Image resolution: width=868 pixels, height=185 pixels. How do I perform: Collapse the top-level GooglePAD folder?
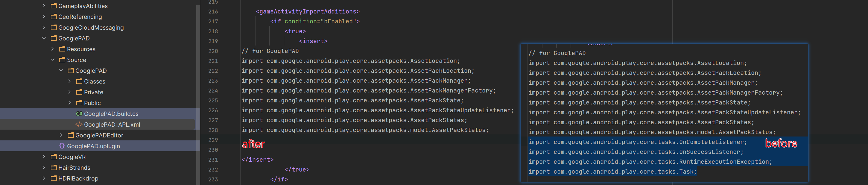(x=44, y=38)
